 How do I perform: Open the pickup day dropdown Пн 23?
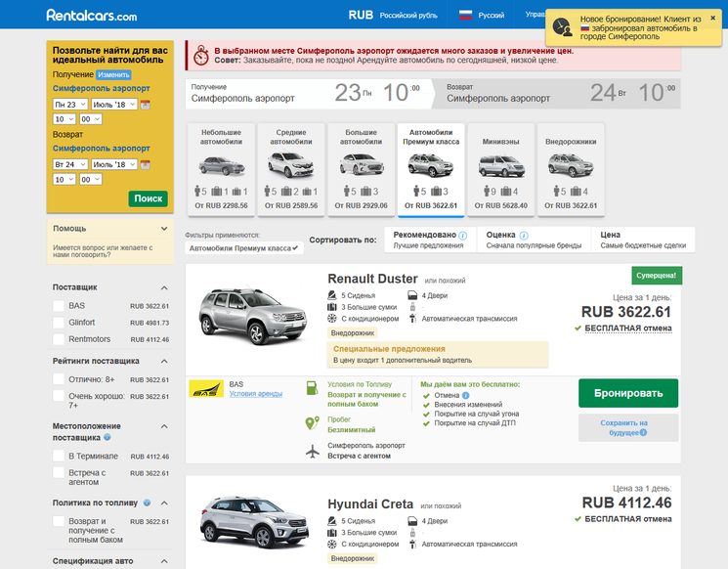[70, 105]
